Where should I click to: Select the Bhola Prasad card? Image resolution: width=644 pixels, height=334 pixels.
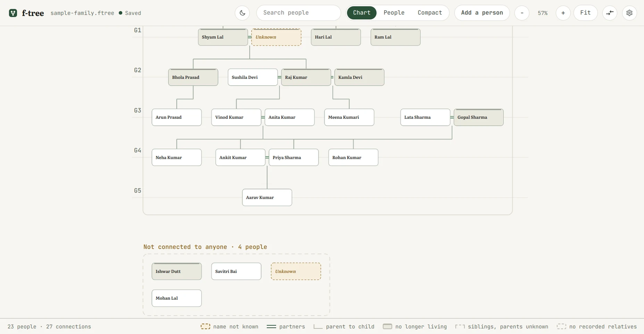click(193, 77)
